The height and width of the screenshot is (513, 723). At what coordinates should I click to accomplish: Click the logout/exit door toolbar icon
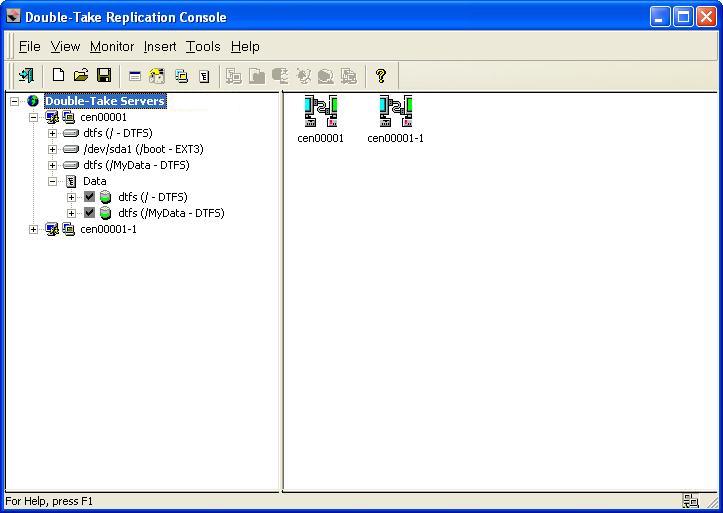click(x=26, y=75)
